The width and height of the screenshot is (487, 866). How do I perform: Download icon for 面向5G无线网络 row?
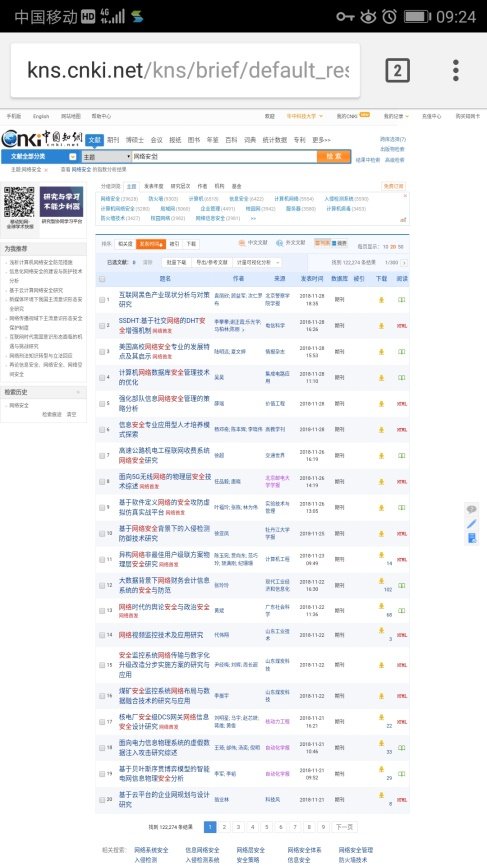tap(381, 482)
